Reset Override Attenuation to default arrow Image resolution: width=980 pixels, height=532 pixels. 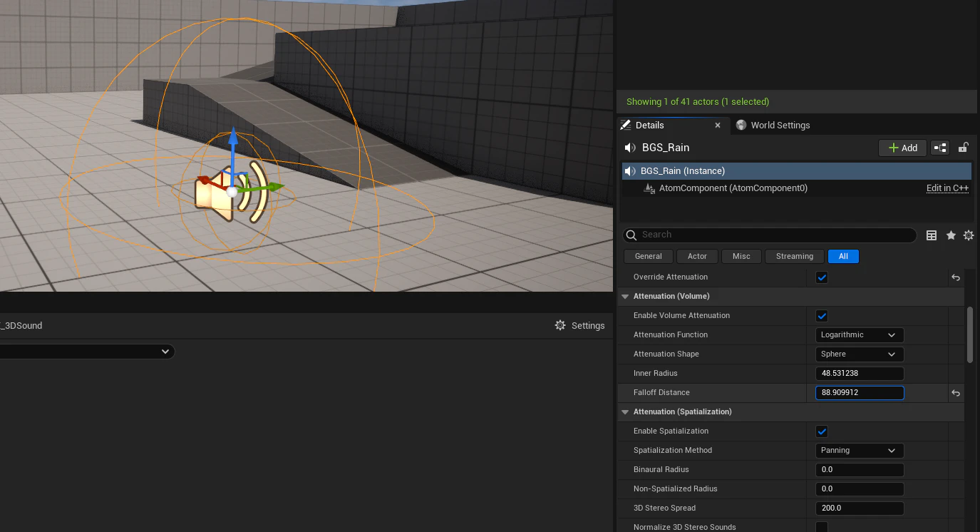pos(956,277)
